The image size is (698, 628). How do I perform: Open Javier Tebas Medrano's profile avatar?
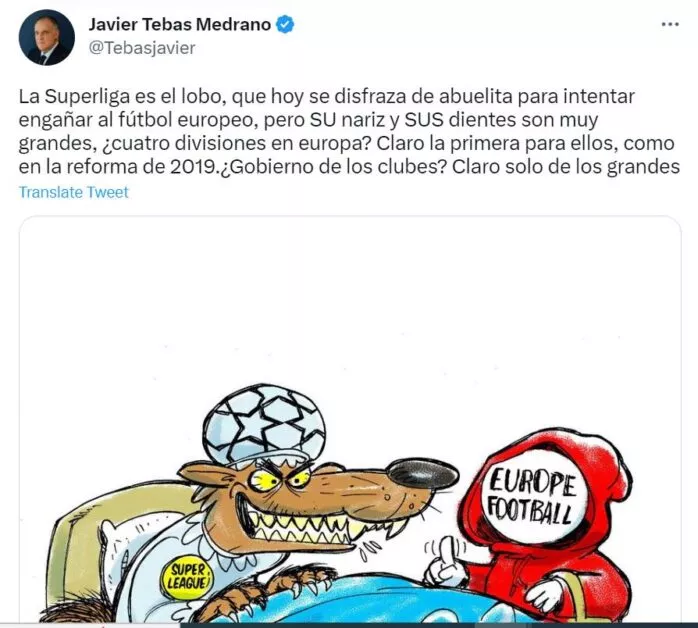pyautogui.click(x=47, y=37)
